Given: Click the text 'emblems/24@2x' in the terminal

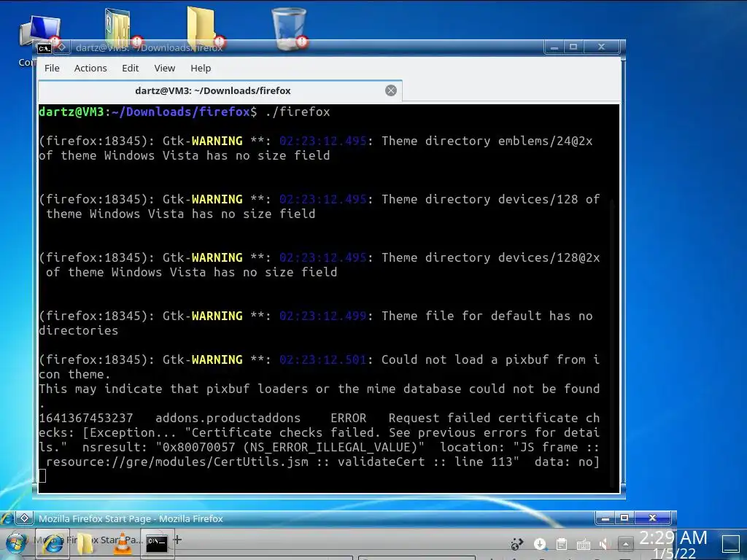Looking at the screenshot, I should (x=545, y=141).
